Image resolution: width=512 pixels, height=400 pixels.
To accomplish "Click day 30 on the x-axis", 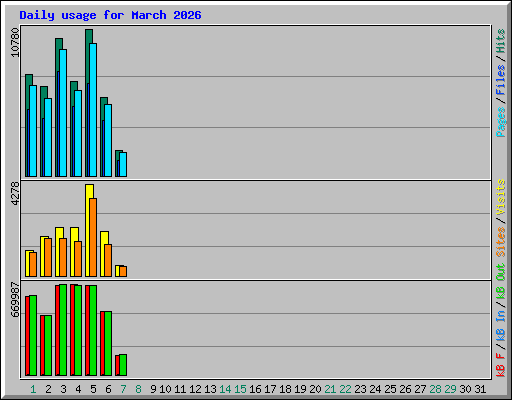I will 465,389.
